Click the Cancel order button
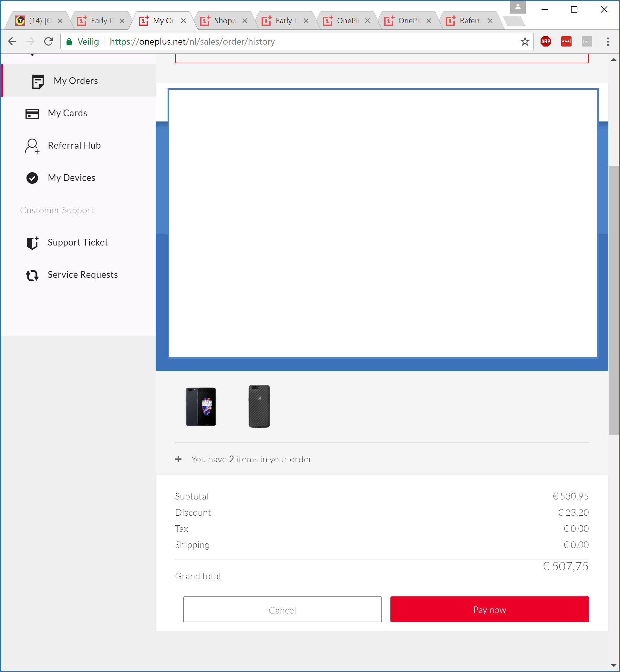The image size is (620, 672). click(282, 610)
